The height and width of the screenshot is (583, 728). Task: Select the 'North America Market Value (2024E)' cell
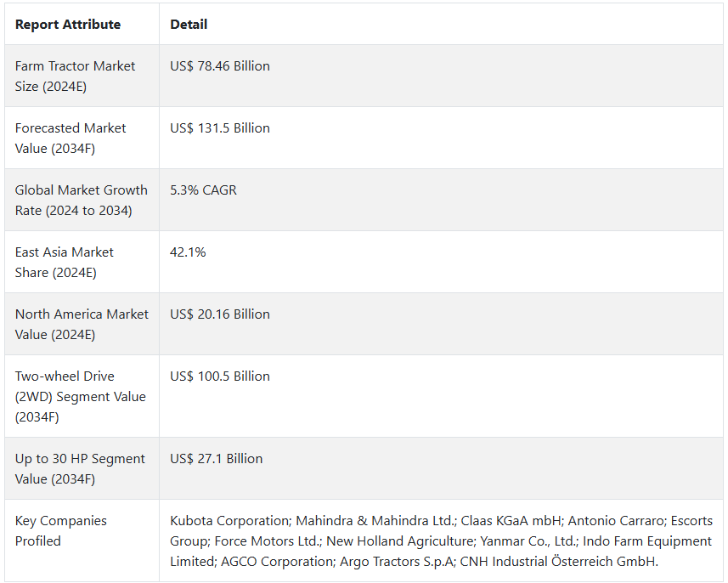[x=82, y=325]
